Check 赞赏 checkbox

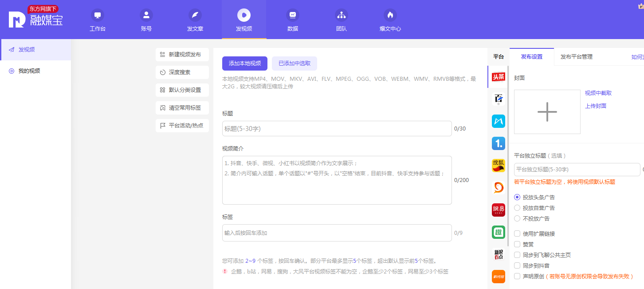click(517, 244)
